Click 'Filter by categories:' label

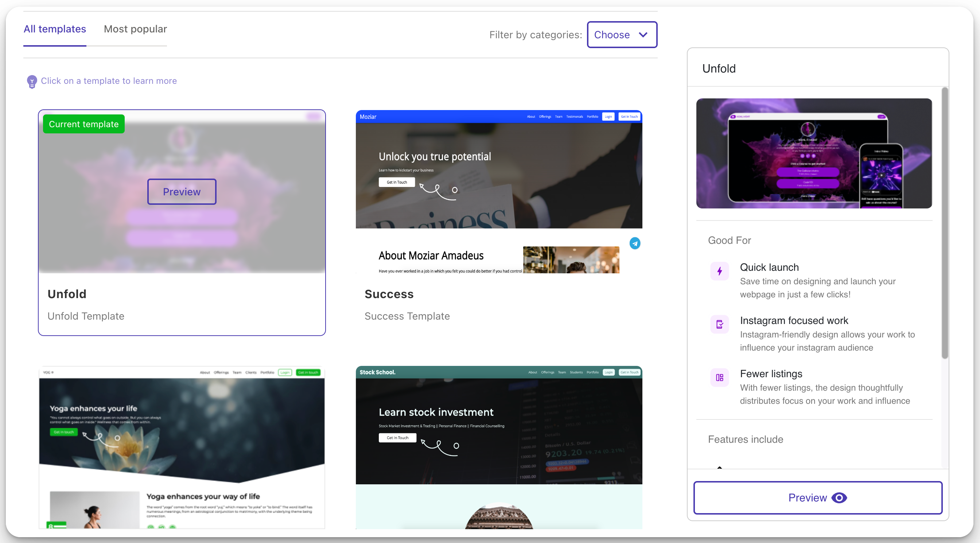pos(536,35)
